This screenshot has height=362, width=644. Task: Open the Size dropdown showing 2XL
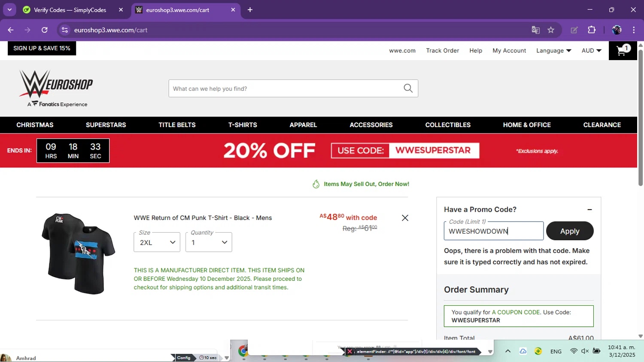point(157,242)
